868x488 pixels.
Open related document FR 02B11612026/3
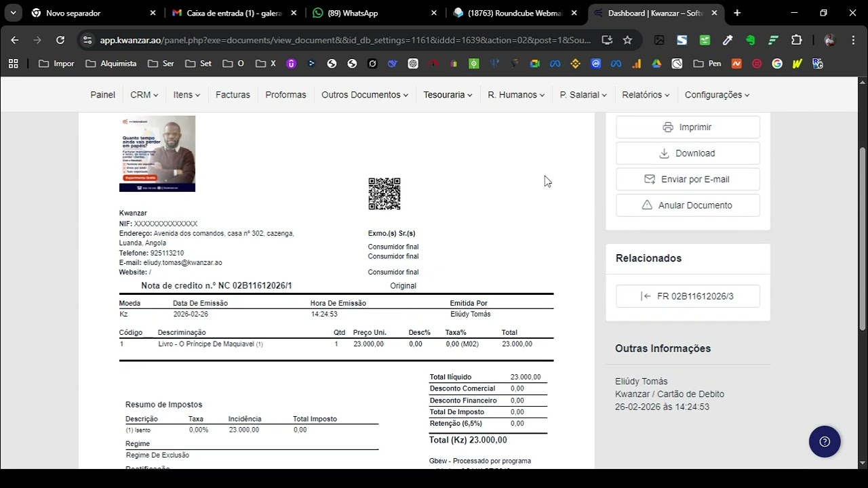(688, 296)
